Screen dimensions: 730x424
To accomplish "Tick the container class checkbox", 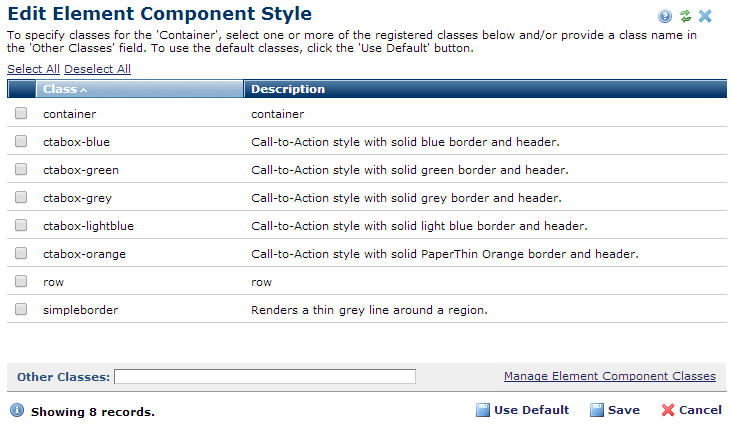I will (21, 114).
